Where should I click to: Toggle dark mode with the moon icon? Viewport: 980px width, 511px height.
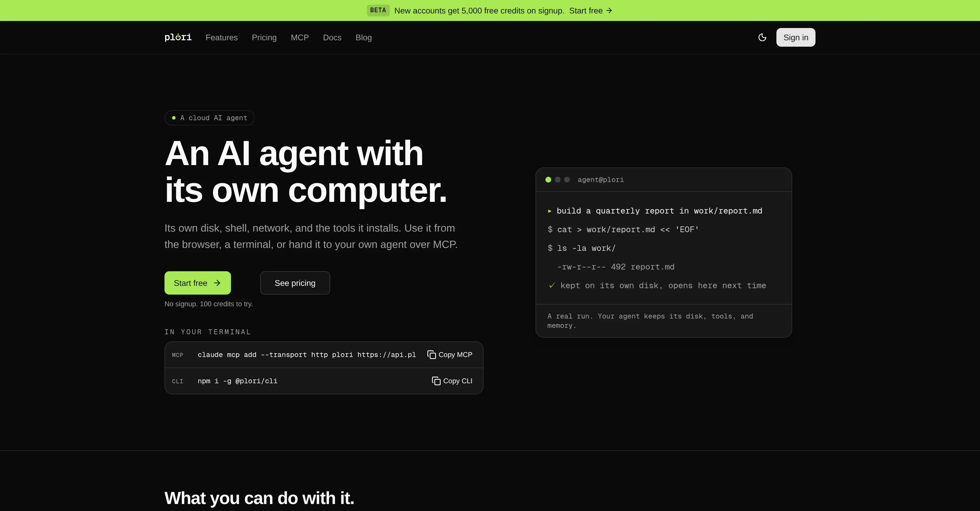coord(762,37)
